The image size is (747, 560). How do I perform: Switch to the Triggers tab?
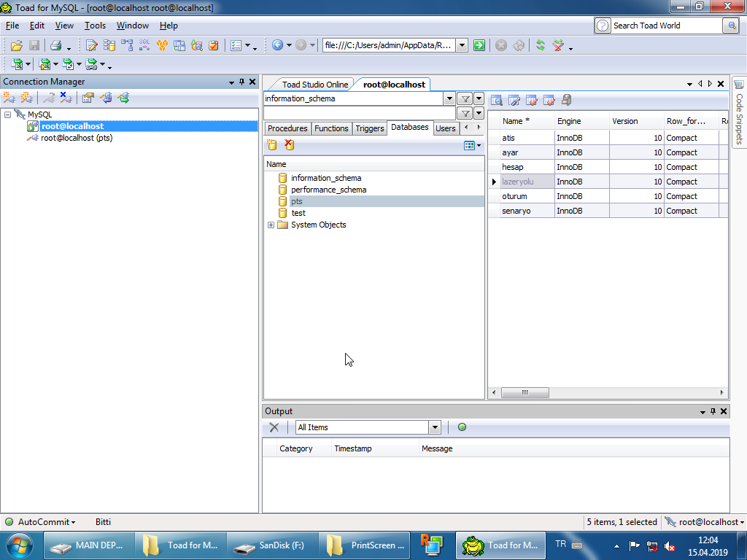point(370,128)
